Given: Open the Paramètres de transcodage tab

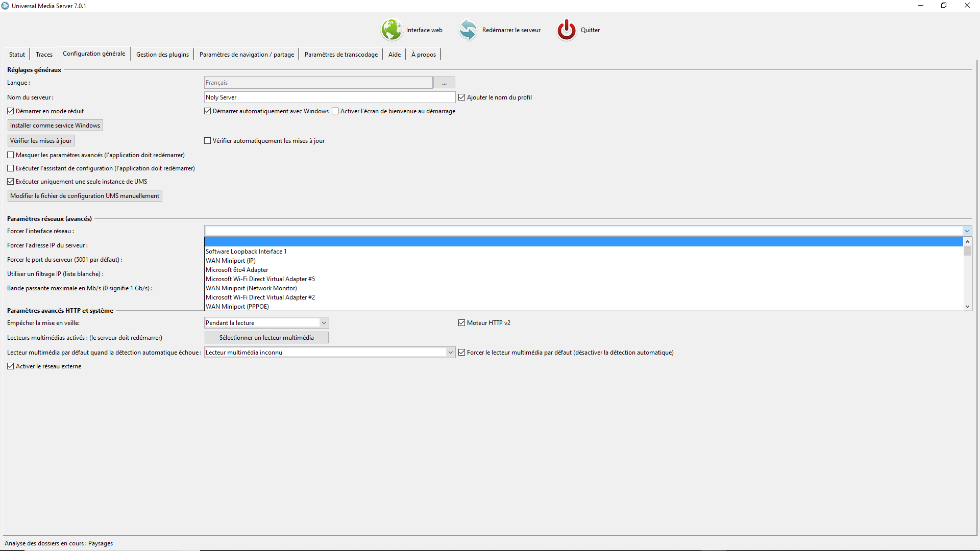Looking at the screenshot, I should (341, 55).
